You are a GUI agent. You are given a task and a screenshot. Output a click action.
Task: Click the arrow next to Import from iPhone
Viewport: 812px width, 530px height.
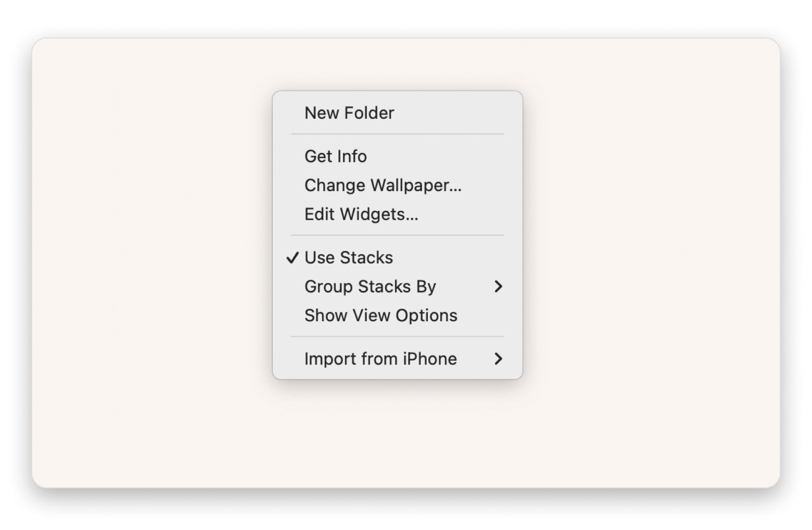click(498, 359)
